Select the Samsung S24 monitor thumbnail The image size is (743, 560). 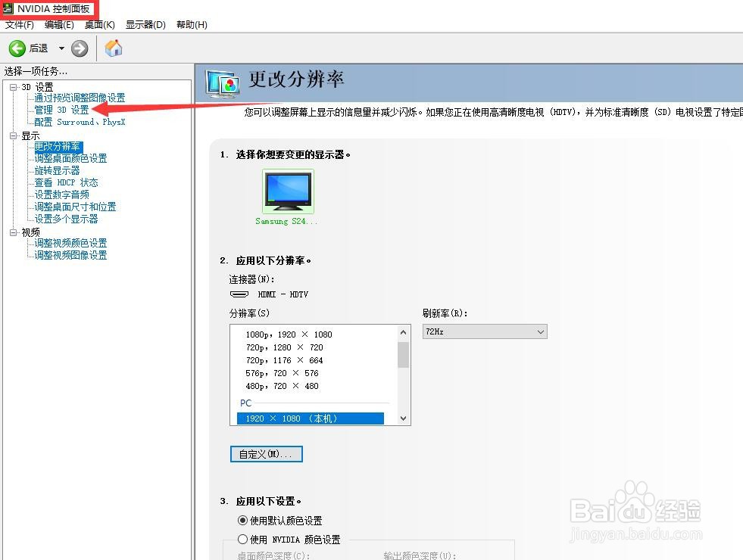click(x=288, y=191)
